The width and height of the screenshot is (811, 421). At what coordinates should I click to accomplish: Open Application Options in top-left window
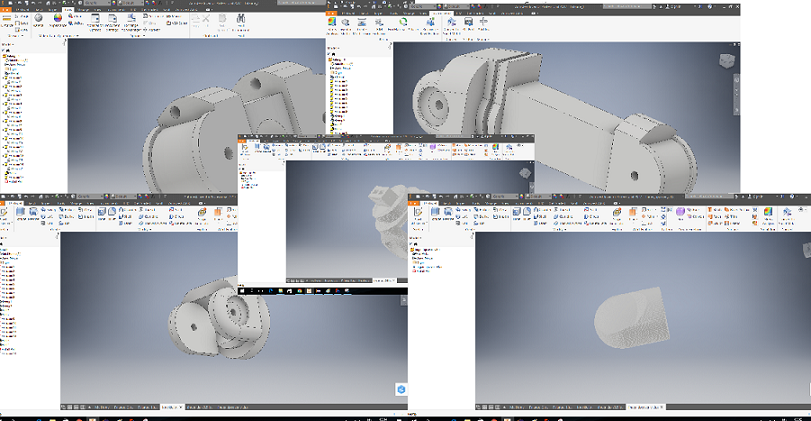pos(95,22)
